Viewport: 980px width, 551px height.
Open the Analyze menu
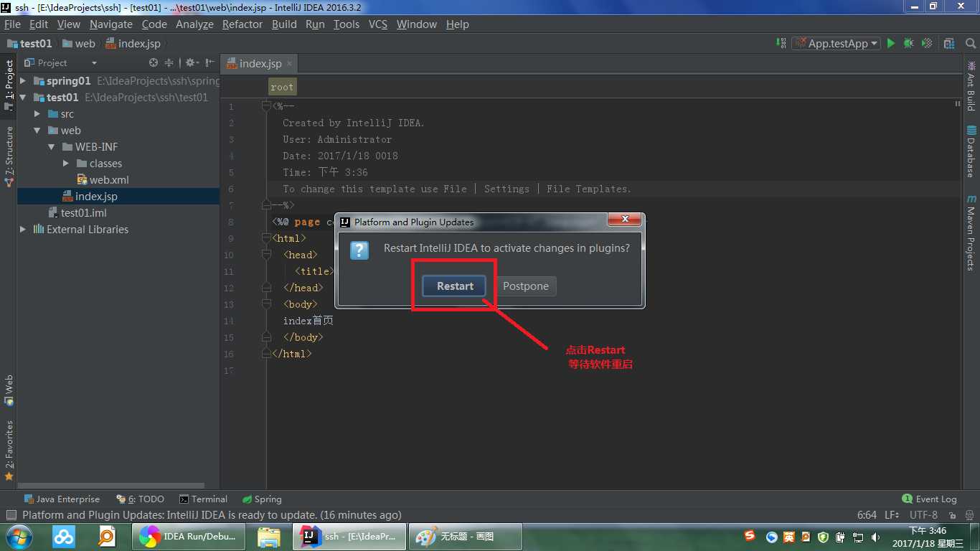coord(194,24)
